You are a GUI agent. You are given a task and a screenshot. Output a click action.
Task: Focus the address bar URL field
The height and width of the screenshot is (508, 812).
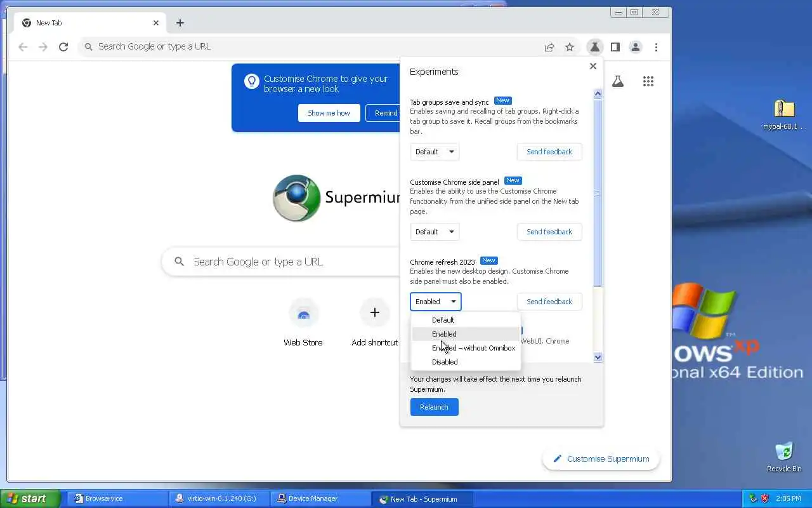(311, 47)
